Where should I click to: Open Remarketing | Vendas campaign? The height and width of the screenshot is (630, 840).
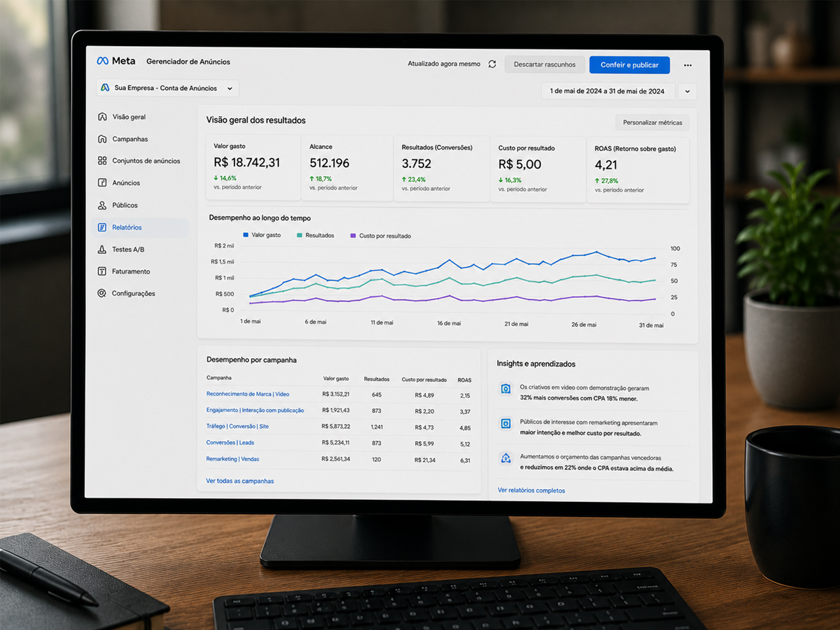[x=232, y=459]
